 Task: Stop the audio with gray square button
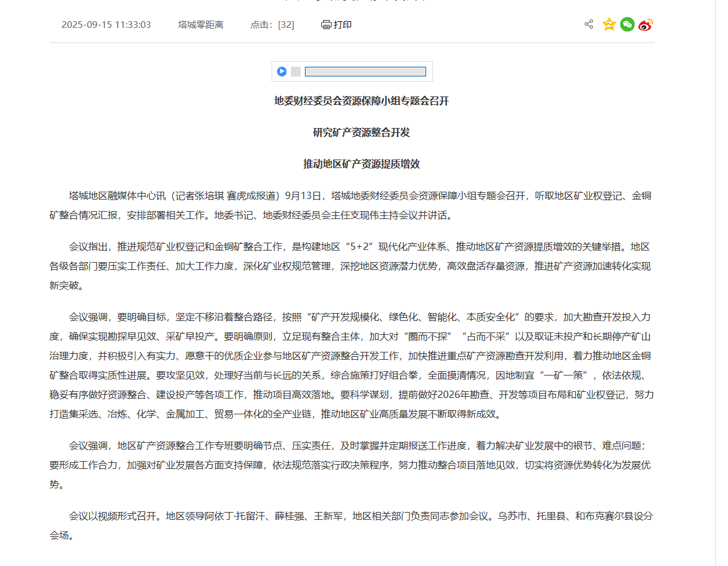tap(296, 72)
